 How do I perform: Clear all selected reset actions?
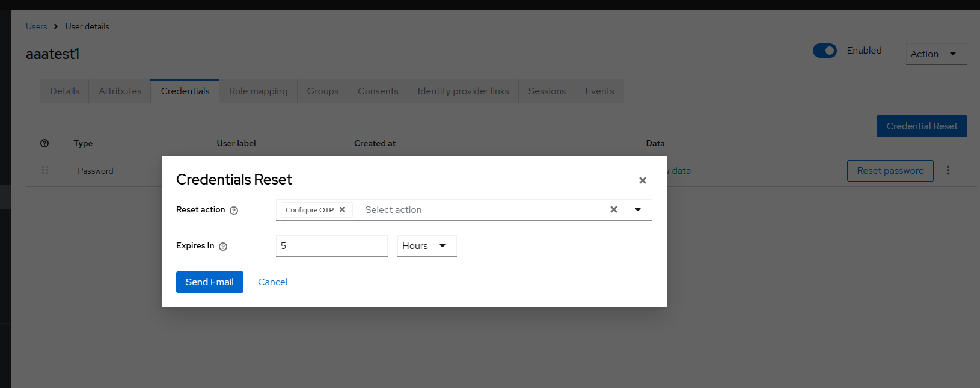pyautogui.click(x=613, y=210)
